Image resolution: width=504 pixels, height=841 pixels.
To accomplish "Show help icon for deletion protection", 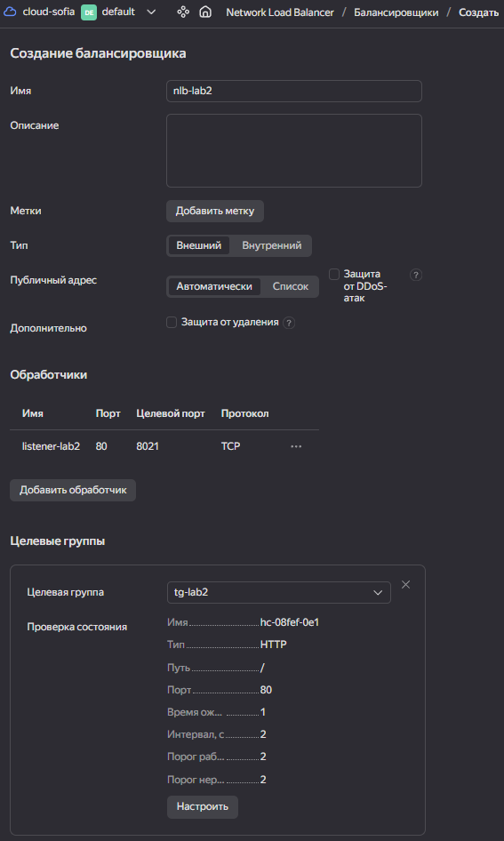I will point(289,323).
